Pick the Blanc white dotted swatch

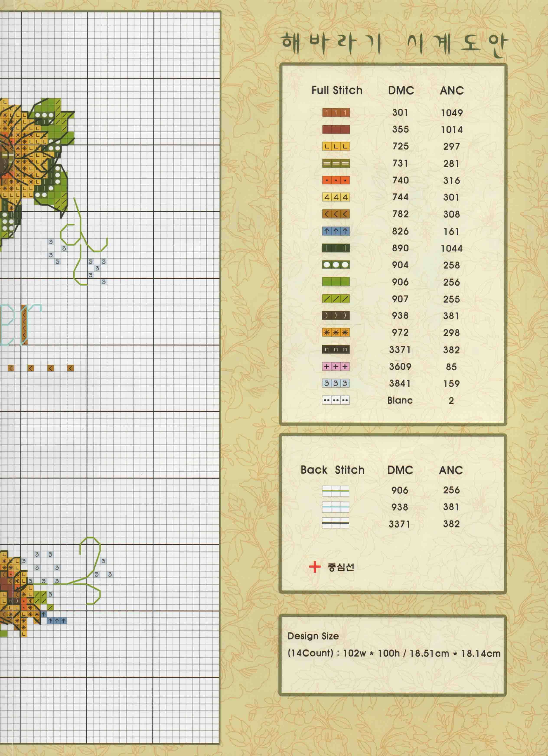tap(336, 400)
